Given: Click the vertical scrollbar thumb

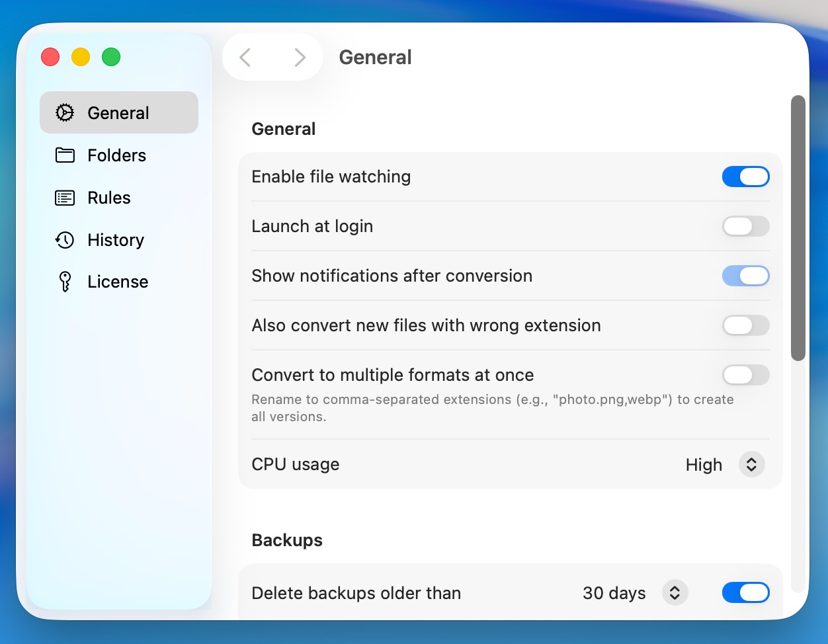Looking at the screenshot, I should point(798,228).
